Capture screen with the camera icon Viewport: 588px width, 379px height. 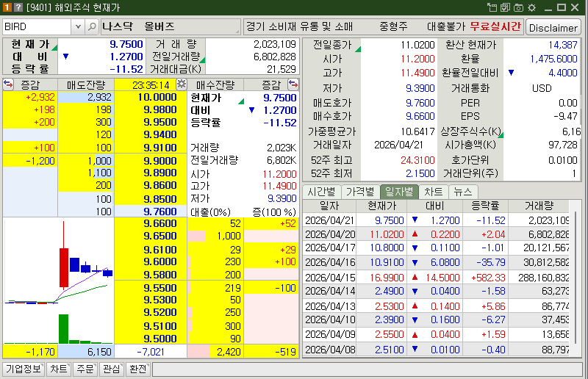click(518, 7)
